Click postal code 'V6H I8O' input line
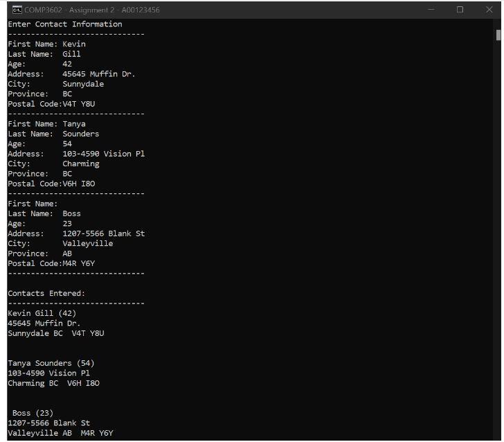 pyautogui.click(x=51, y=184)
